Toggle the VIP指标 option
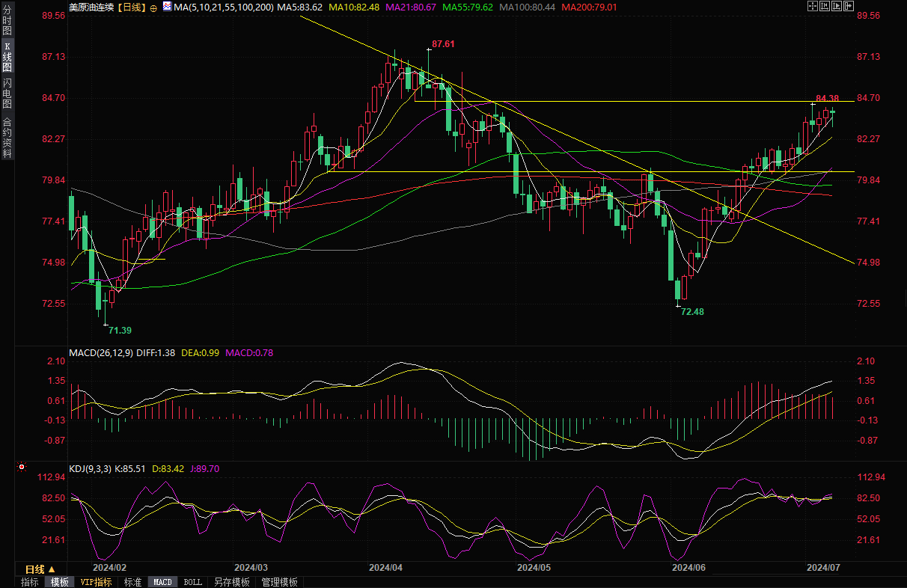 [x=96, y=582]
